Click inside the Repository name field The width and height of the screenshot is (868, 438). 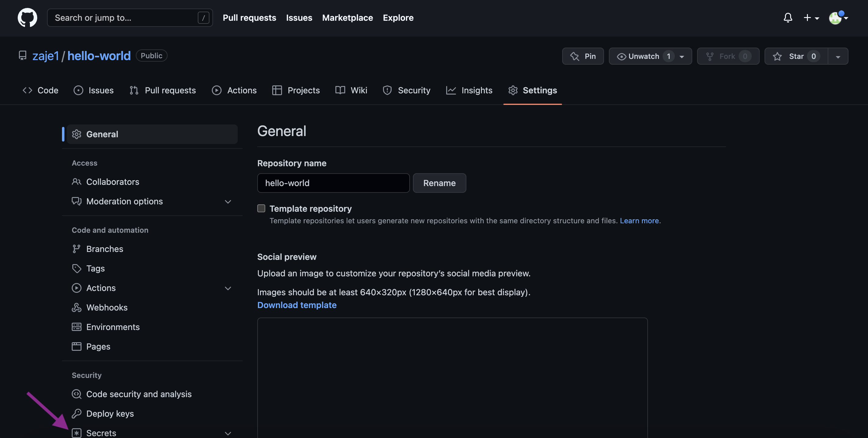coord(333,183)
